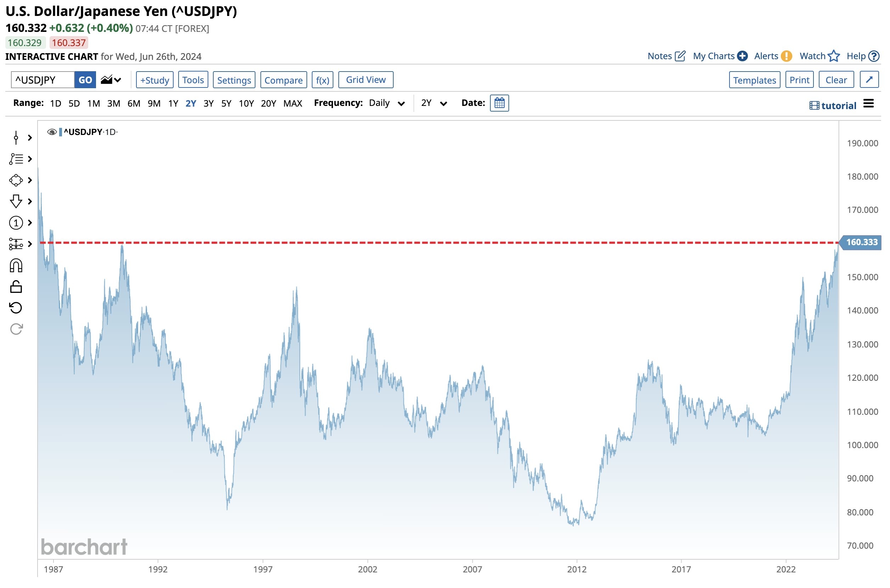
Task: Select the 5Y range option
Action: (x=226, y=103)
